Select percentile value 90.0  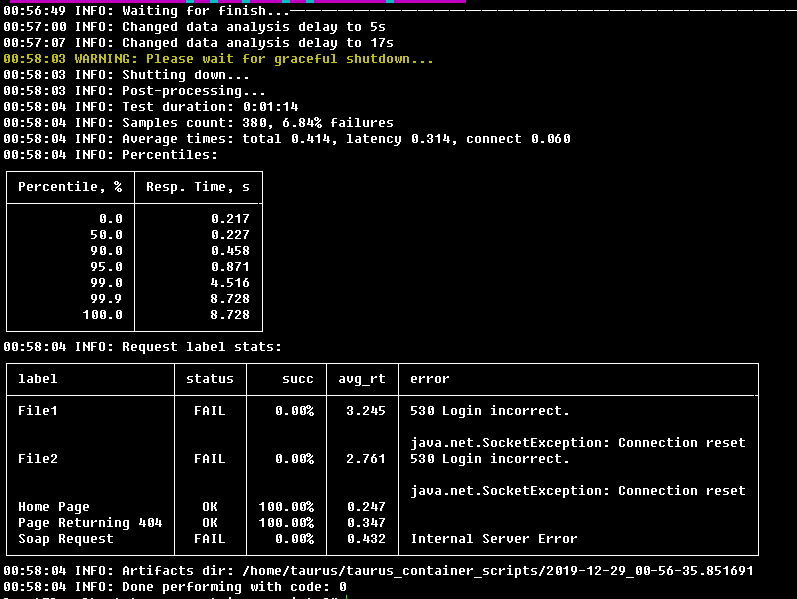(x=106, y=251)
